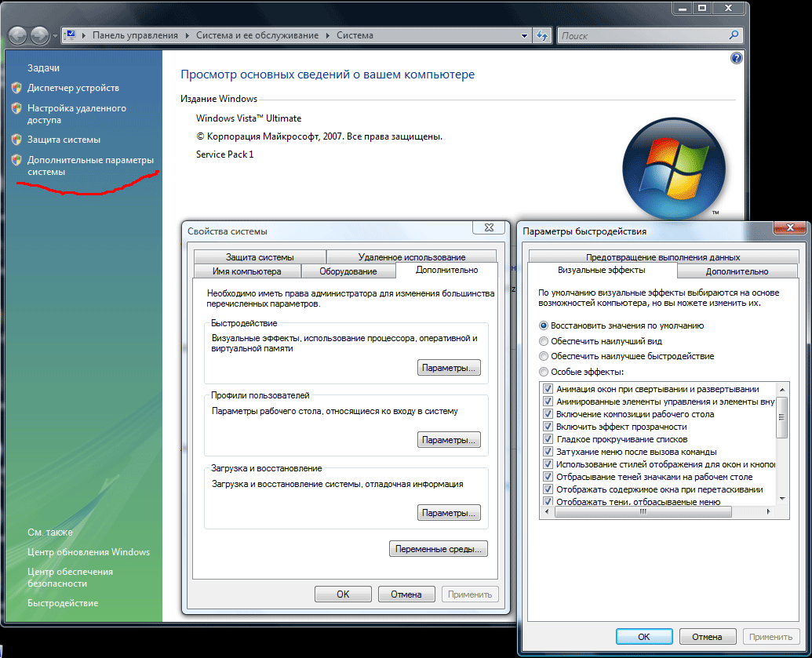The height and width of the screenshot is (658, 812).
Task: Switch to Дополнительно tab in Параметры быстродействия
Action: (737, 271)
